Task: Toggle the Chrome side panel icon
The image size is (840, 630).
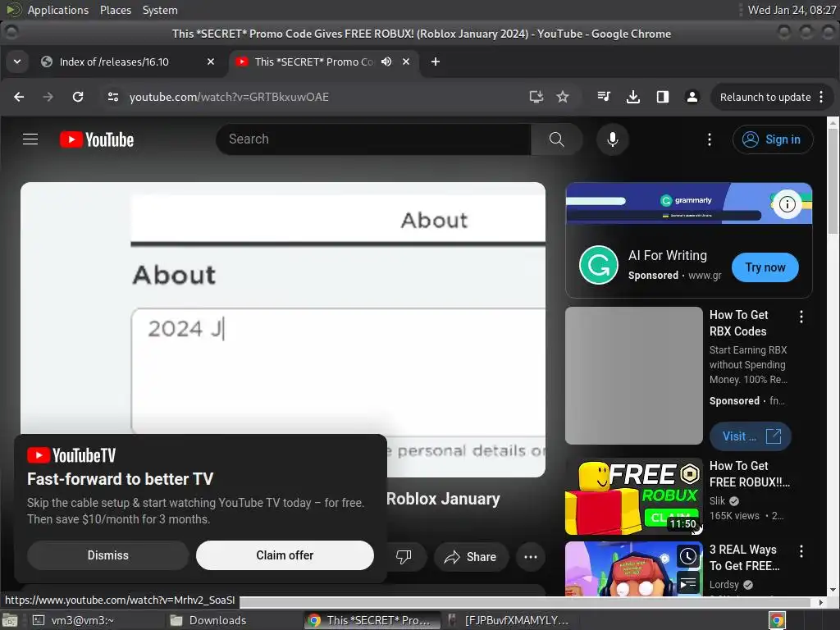Action: pyautogui.click(x=663, y=97)
